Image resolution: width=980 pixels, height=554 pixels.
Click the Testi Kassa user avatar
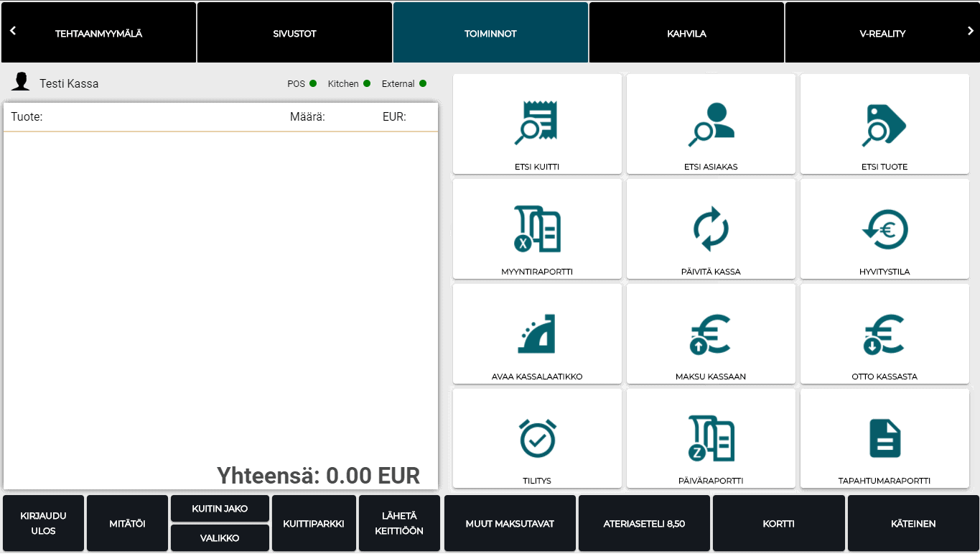click(21, 83)
